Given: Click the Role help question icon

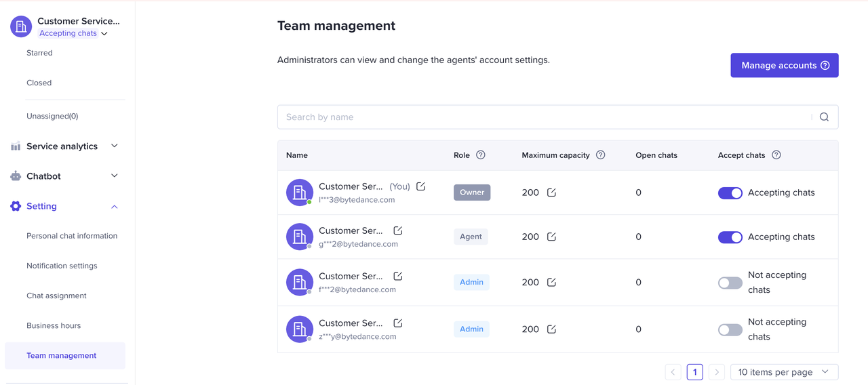Looking at the screenshot, I should click(x=481, y=155).
